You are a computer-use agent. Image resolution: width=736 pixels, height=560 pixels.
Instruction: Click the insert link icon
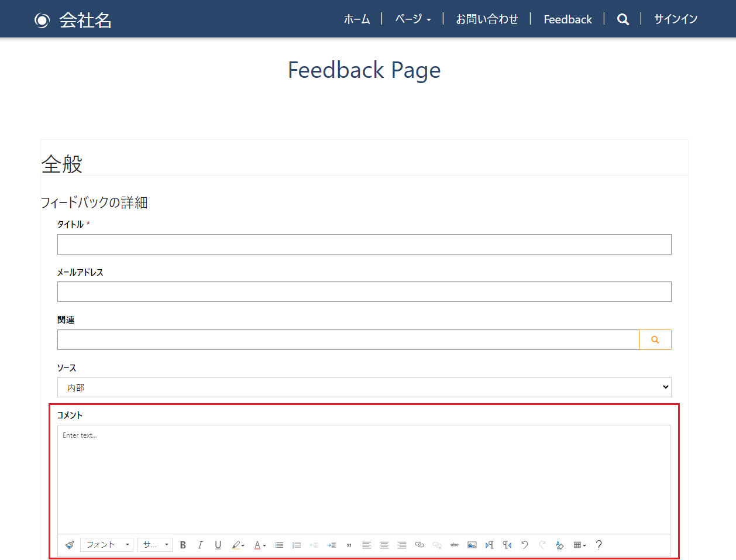[419, 545]
